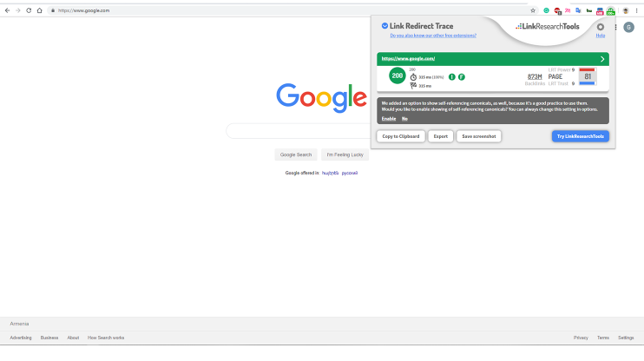Bookmark this page with the star icon
Viewport: 644px width, 361px height.
click(533, 10)
